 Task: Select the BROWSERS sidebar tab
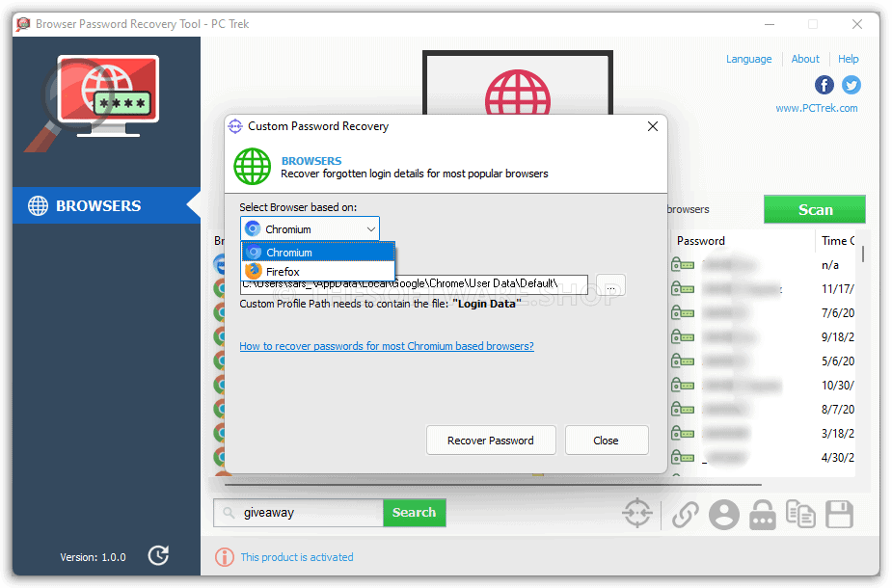pyautogui.click(x=106, y=206)
